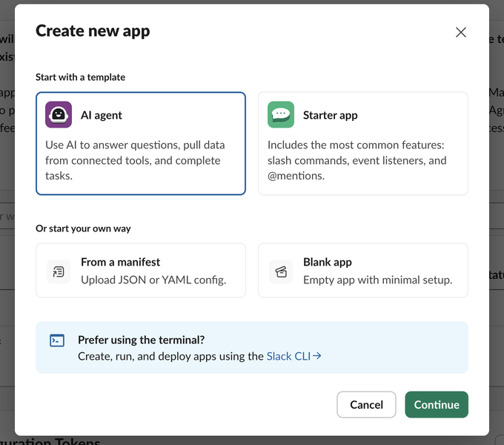Click the 'Or start your own way' label
The image size is (504, 445).
83,228
